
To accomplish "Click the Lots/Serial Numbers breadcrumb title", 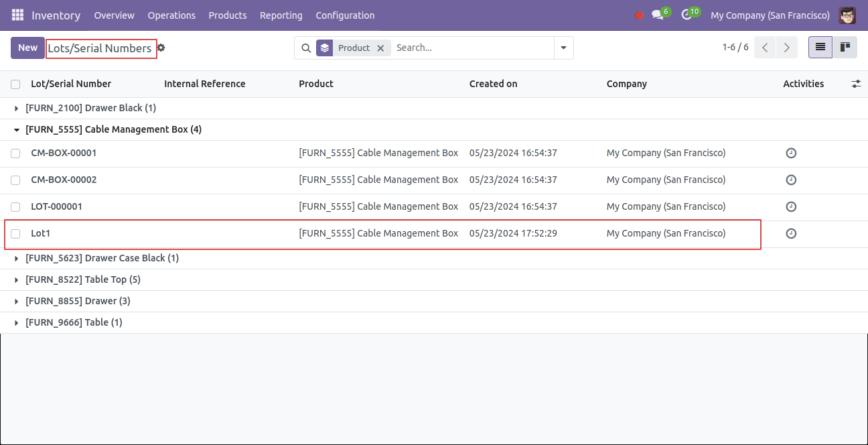I will (x=100, y=48).
